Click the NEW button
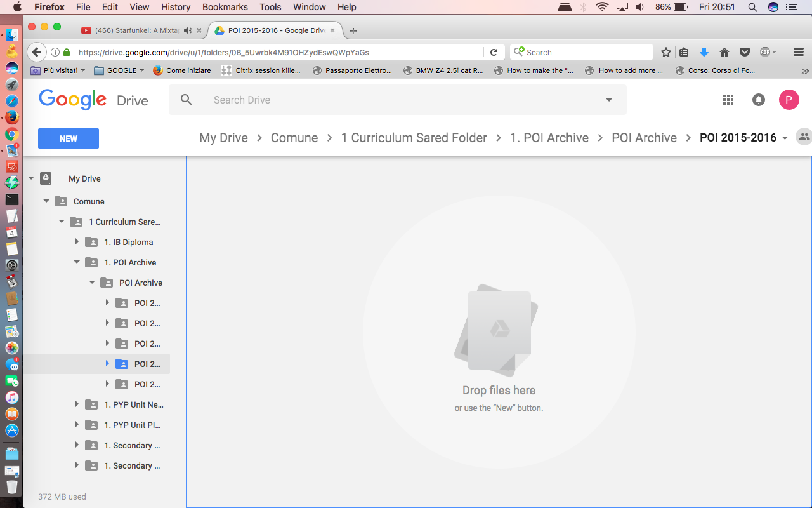 (69, 138)
